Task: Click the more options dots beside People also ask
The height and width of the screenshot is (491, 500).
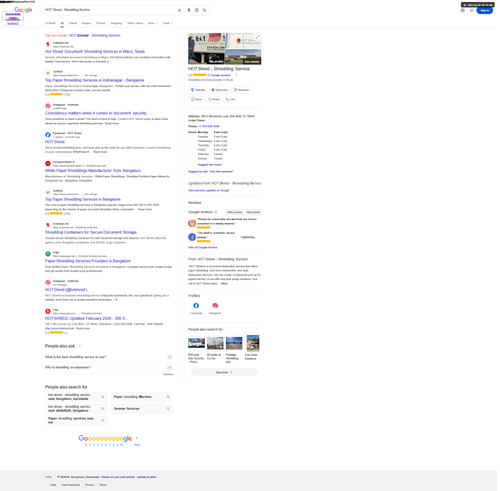Action: [x=80, y=346]
